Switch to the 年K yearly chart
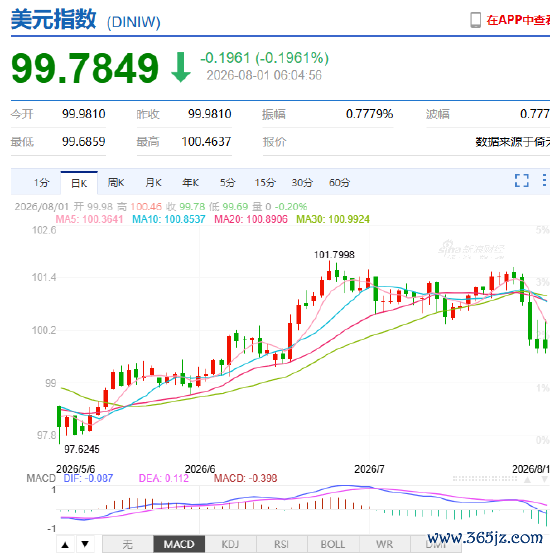Image resolution: width=550 pixels, height=553 pixels. coord(191,183)
